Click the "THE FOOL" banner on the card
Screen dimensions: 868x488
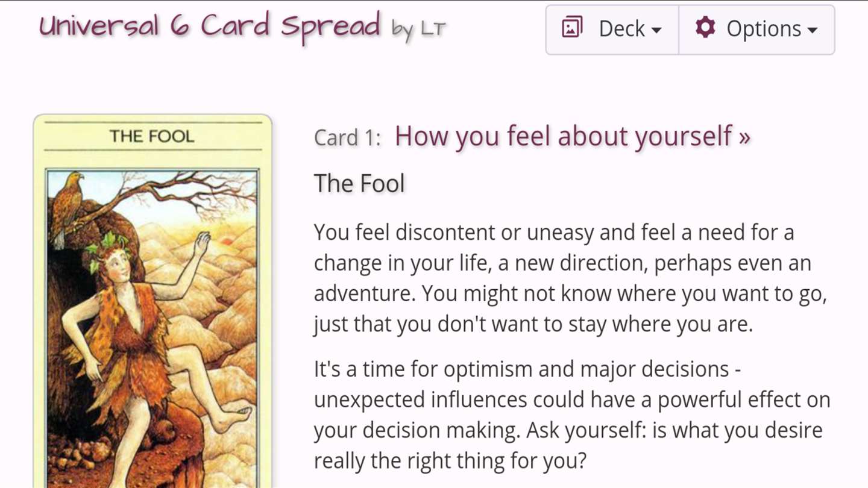pyautogui.click(x=152, y=136)
